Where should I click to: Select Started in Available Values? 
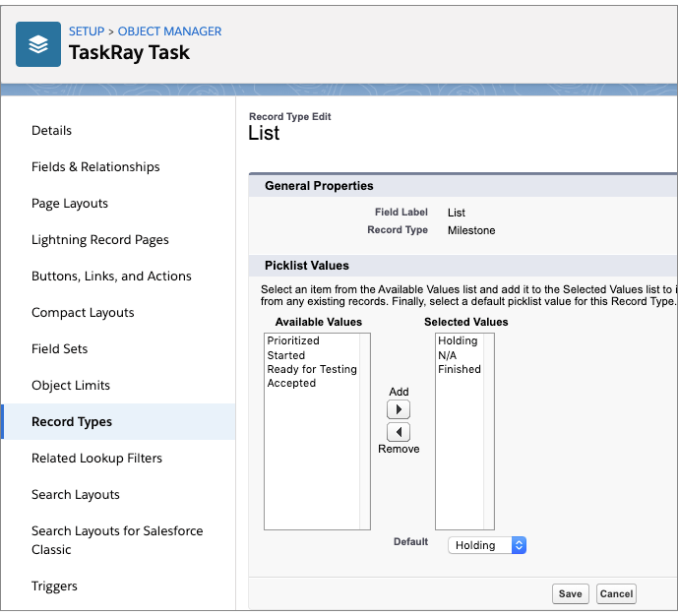(285, 355)
